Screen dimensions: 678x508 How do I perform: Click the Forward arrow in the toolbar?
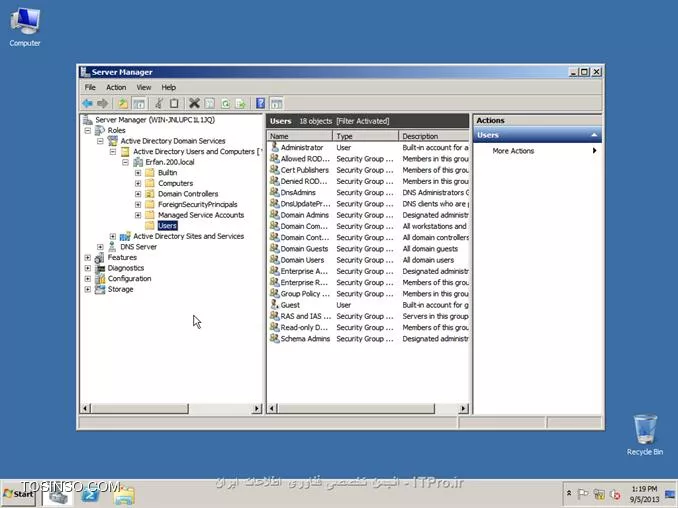102,103
